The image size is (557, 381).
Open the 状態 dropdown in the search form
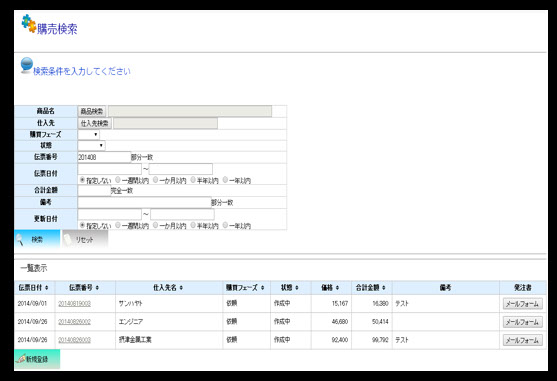[x=91, y=146]
